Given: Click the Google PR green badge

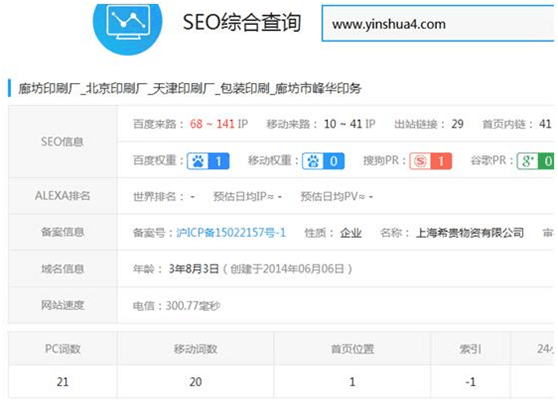Looking at the screenshot, I should [x=536, y=161].
